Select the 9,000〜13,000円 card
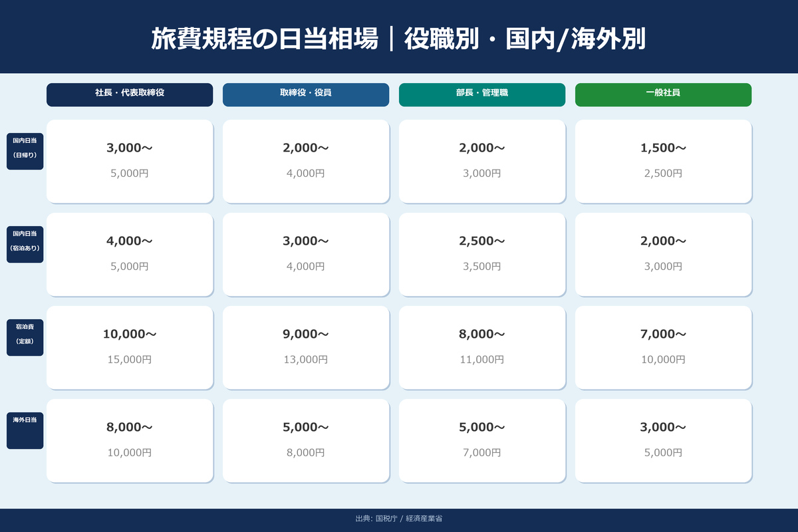Viewport: 798px width, 532px height. (x=306, y=347)
